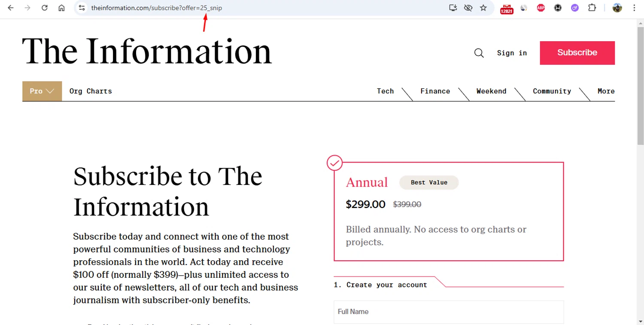Expand the Pro dropdown menu
Screen dimensions: 644x325
42,91
